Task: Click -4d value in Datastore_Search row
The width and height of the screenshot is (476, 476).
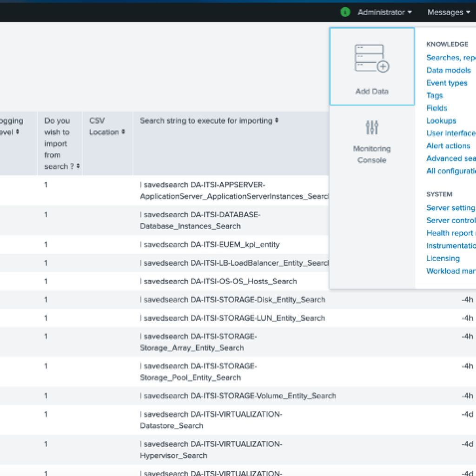Action: (x=468, y=414)
